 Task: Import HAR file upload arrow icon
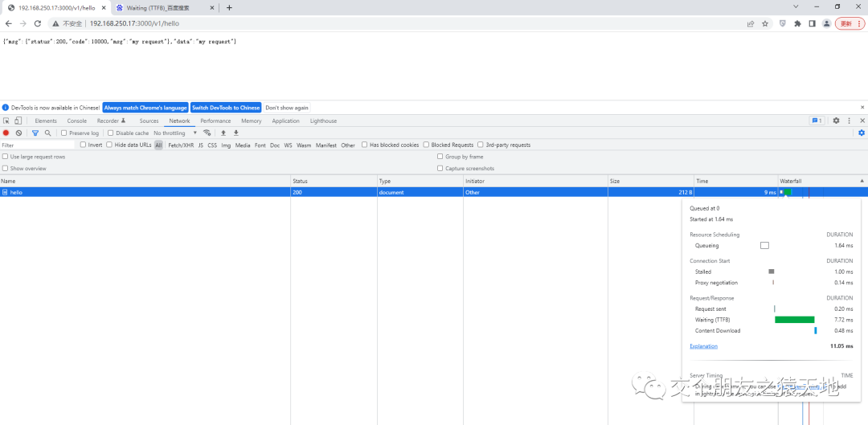click(x=223, y=133)
